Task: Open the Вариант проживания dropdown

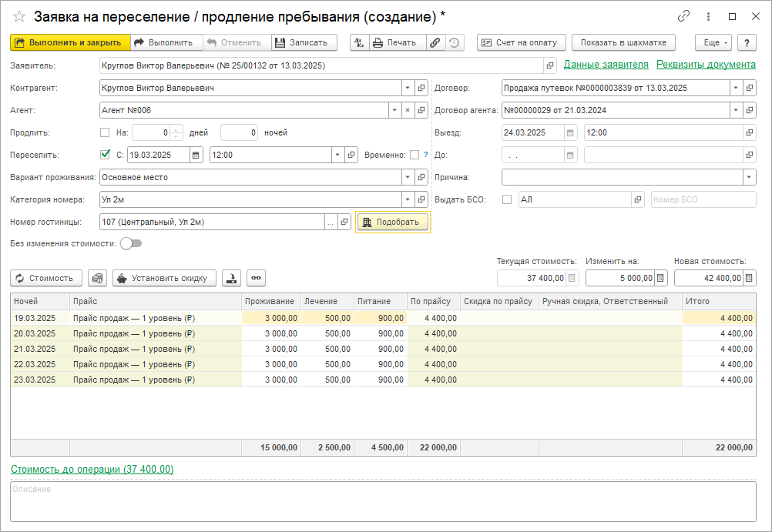Action: 407,177
